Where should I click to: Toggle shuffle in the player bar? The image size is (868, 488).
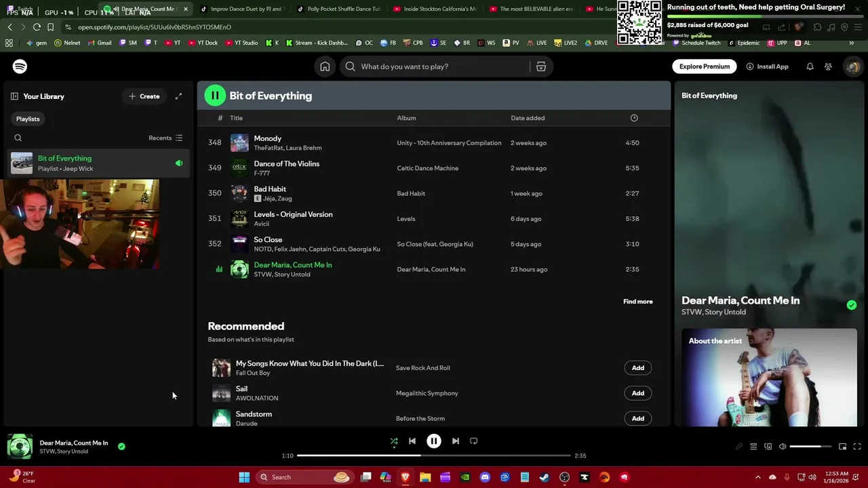tap(394, 441)
